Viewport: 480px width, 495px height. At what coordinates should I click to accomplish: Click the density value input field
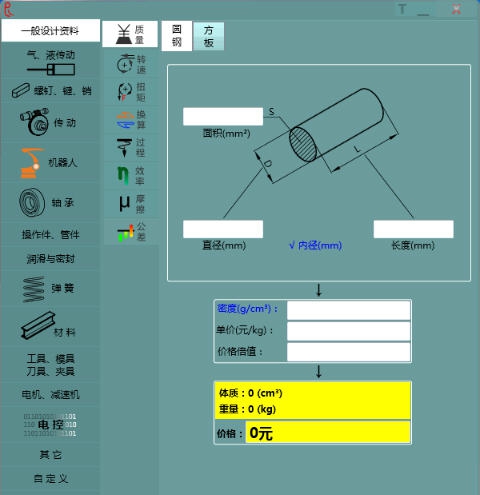(x=349, y=310)
